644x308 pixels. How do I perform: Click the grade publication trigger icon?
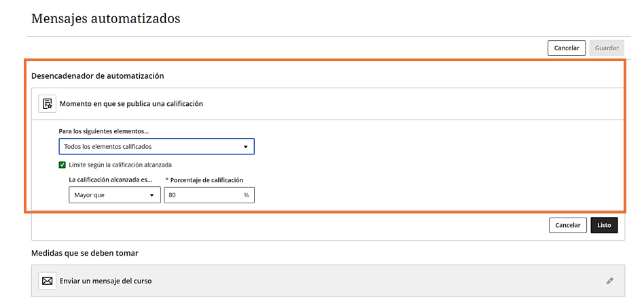pyautogui.click(x=47, y=104)
